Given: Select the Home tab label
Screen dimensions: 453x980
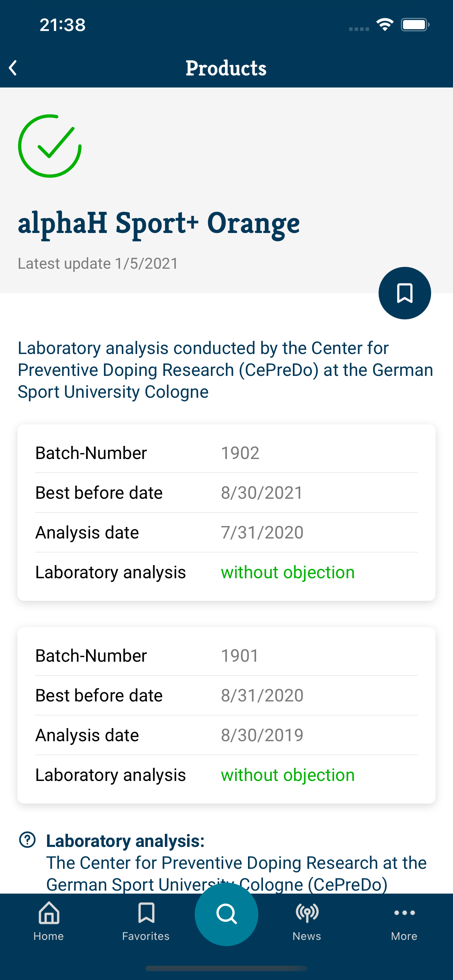Looking at the screenshot, I should 49,936.
